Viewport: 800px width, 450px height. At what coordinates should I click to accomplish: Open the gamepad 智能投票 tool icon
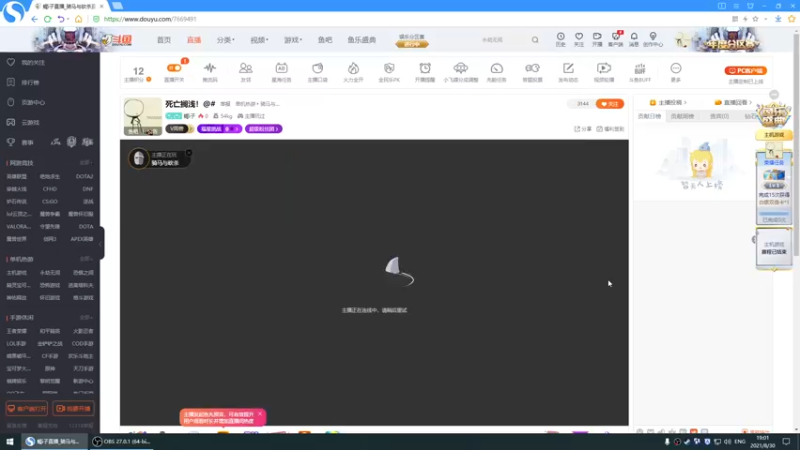coord(532,72)
